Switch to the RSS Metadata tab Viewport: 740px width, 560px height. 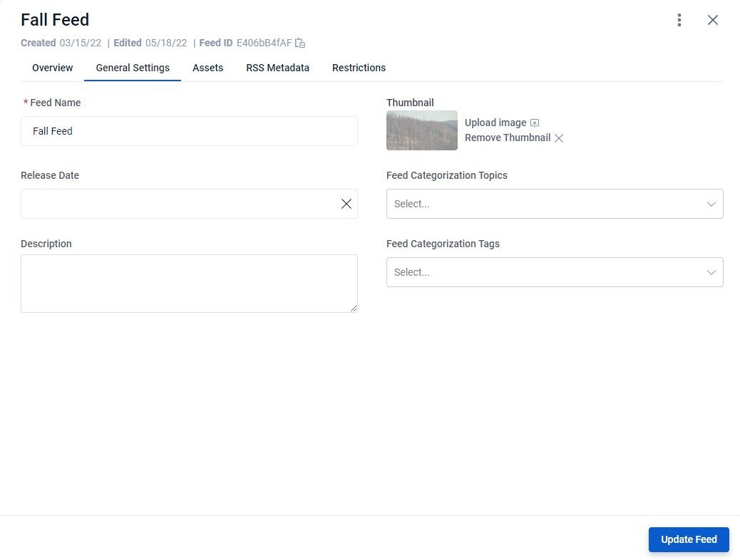click(x=277, y=68)
